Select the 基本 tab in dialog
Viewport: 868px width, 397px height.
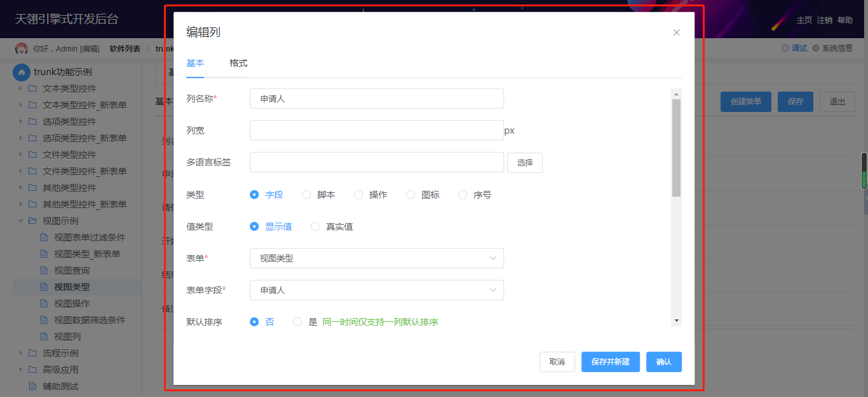pos(195,63)
